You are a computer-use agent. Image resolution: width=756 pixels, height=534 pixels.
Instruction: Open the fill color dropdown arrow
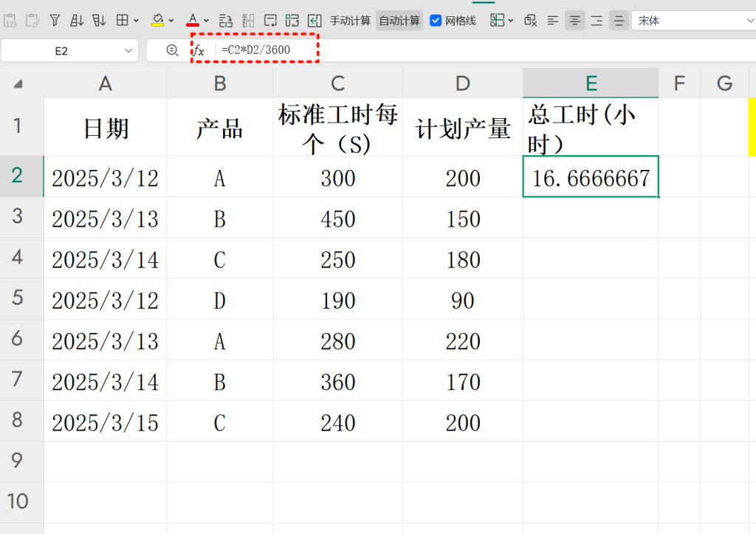171,21
